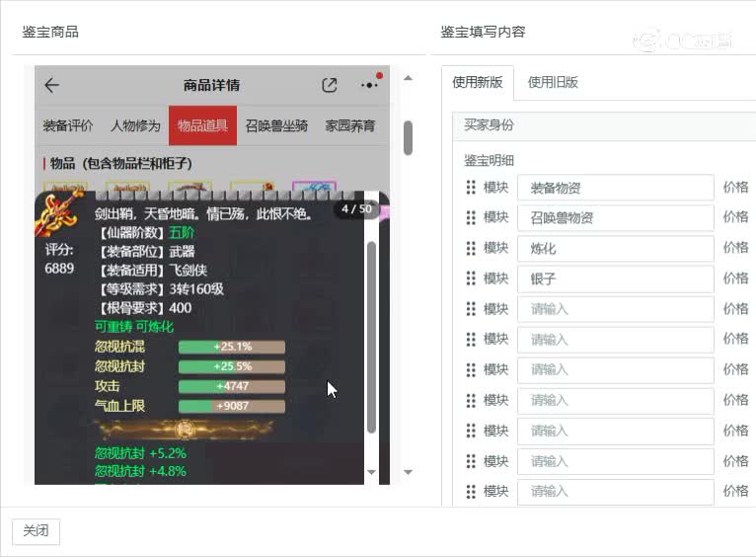The width and height of the screenshot is (756, 557).
Task: Click the 可重铸 可炼化 text
Action: [134, 327]
